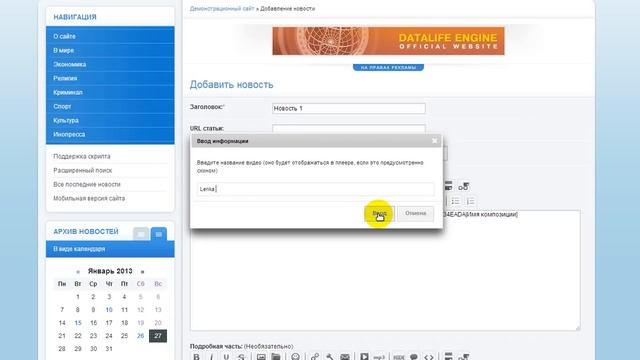This screenshot has width=640, height=360.
Task: Click the 'Добавить новость' heading
Action: pos(231,84)
